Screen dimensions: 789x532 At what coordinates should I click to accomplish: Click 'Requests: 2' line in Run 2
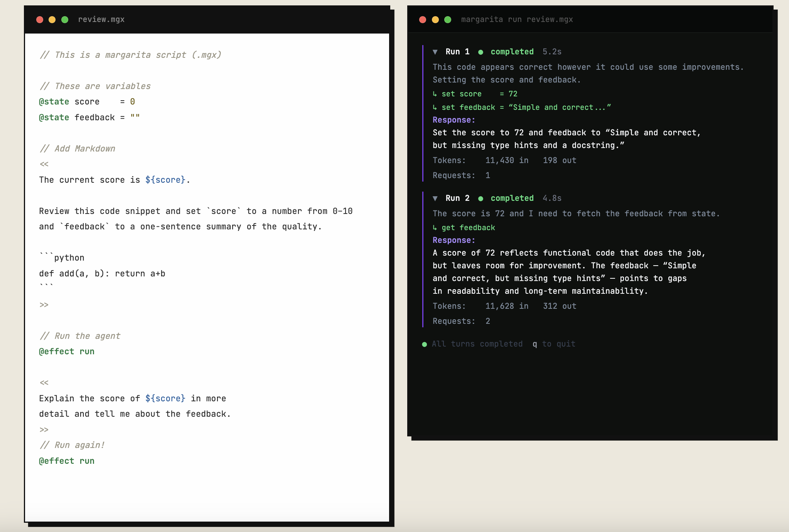click(462, 321)
